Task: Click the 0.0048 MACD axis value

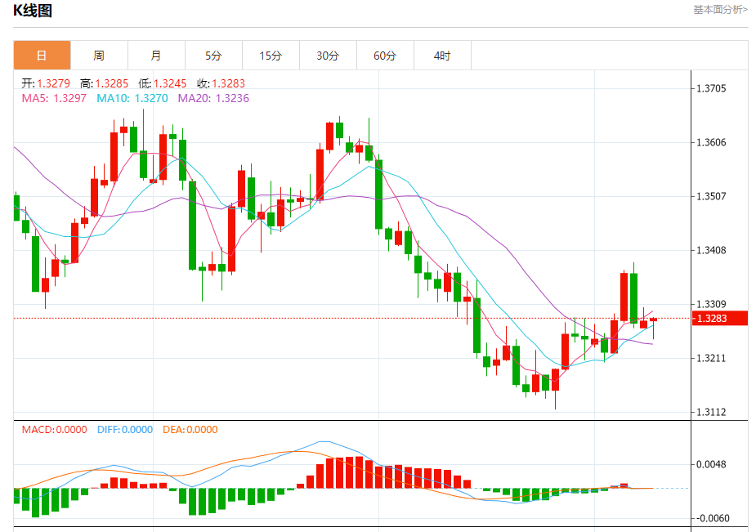Action: pos(711,464)
